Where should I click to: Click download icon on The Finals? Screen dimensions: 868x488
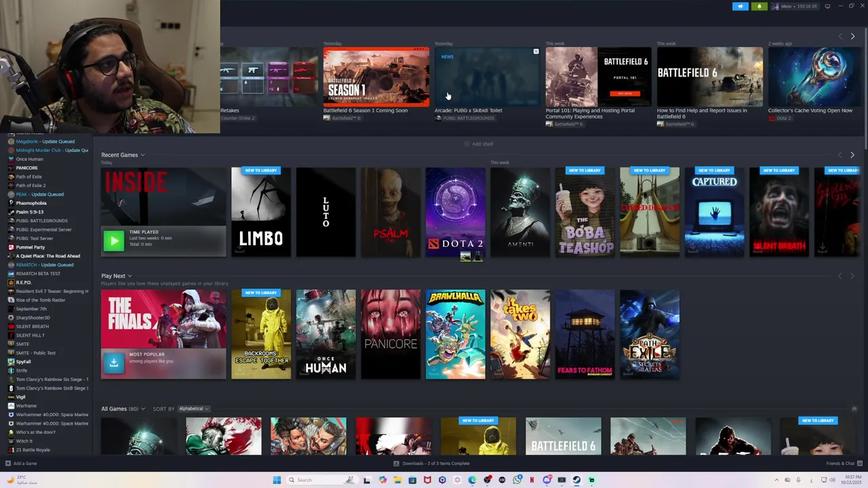(113, 363)
